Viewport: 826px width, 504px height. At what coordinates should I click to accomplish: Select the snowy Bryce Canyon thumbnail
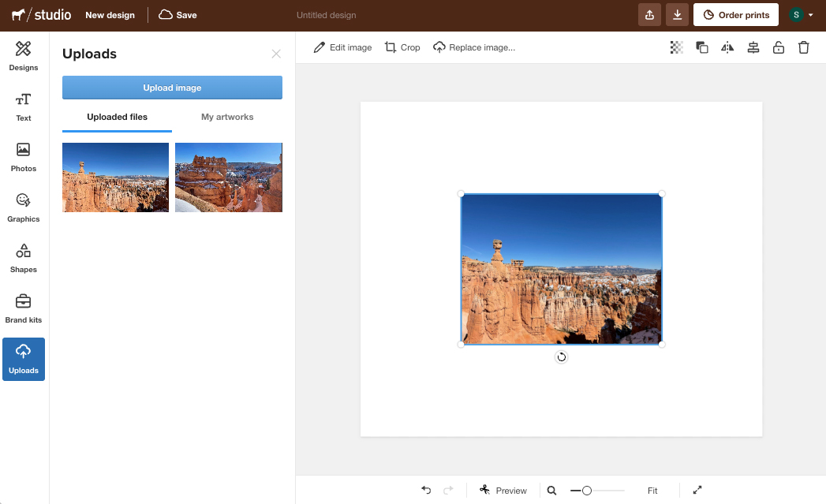pyautogui.click(x=228, y=177)
